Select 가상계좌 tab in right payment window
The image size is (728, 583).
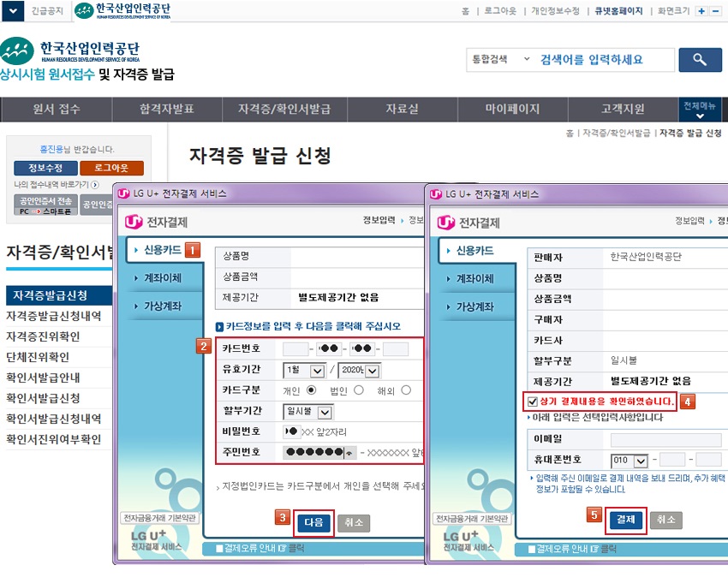tap(475, 306)
